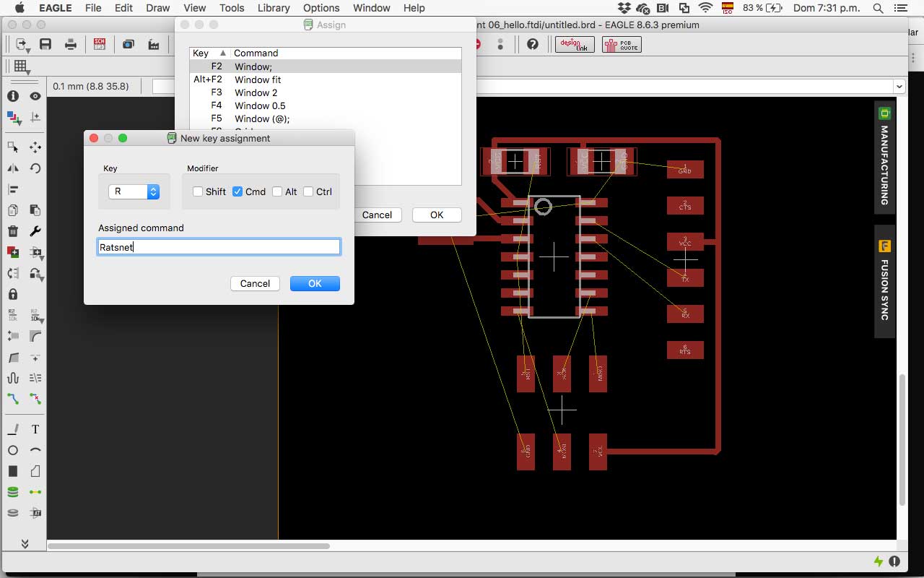Confirm the new key assignment with OK
Viewport: 924px width, 578px height.
click(x=315, y=283)
